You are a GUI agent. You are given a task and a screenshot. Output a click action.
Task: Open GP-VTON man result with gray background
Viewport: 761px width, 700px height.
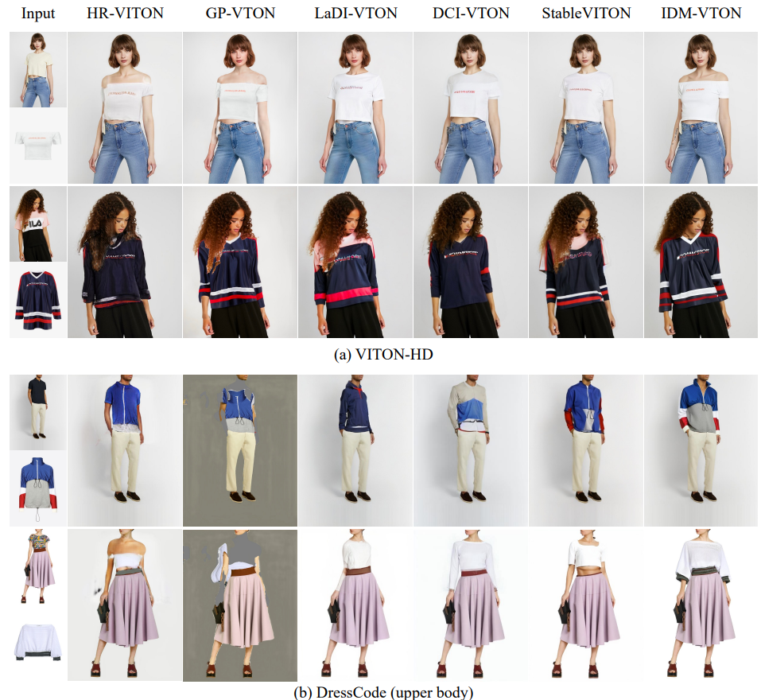tap(240, 450)
